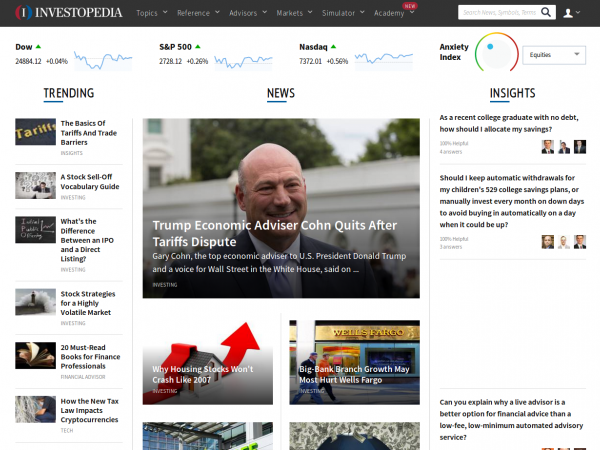Open the Dow sparkline chart
The image size is (600, 450).
(x=103, y=60)
